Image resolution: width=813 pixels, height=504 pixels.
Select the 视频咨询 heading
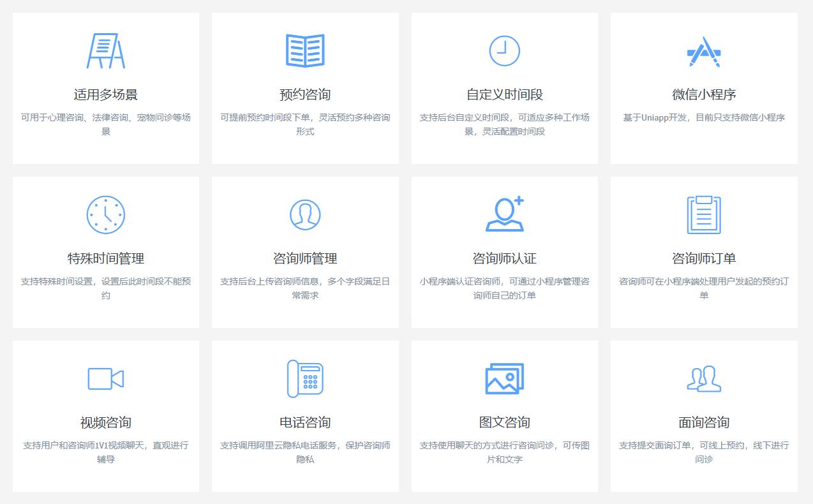(x=106, y=423)
